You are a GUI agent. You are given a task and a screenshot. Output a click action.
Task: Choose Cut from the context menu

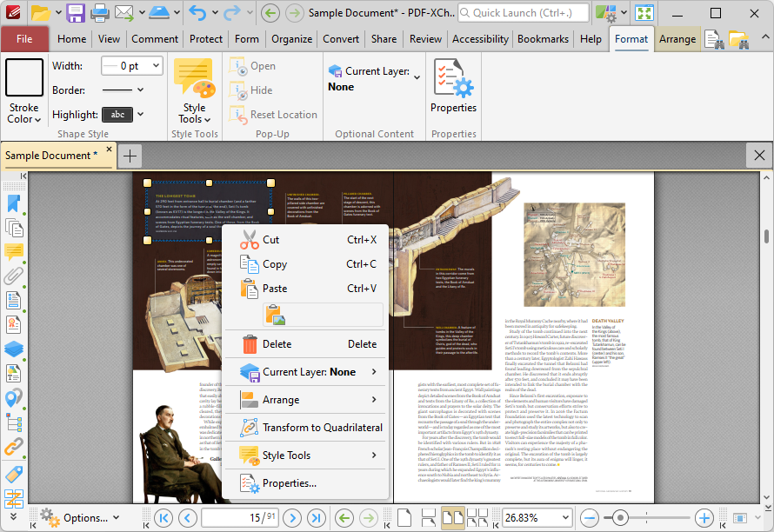[x=304, y=240]
